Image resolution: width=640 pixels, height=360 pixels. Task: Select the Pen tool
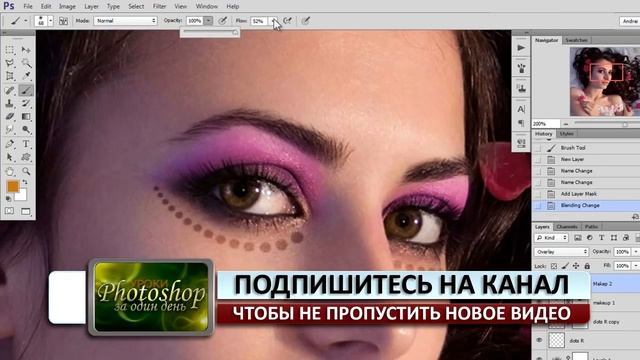click(9, 144)
